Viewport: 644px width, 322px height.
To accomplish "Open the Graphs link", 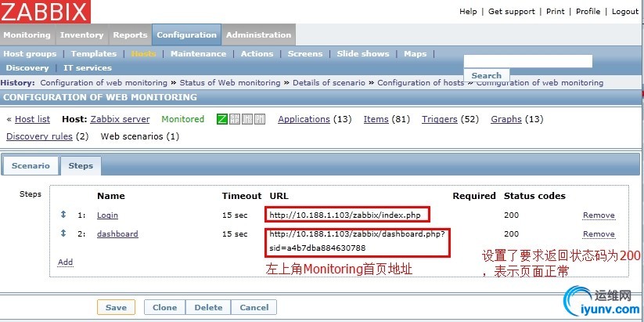I will (506, 119).
